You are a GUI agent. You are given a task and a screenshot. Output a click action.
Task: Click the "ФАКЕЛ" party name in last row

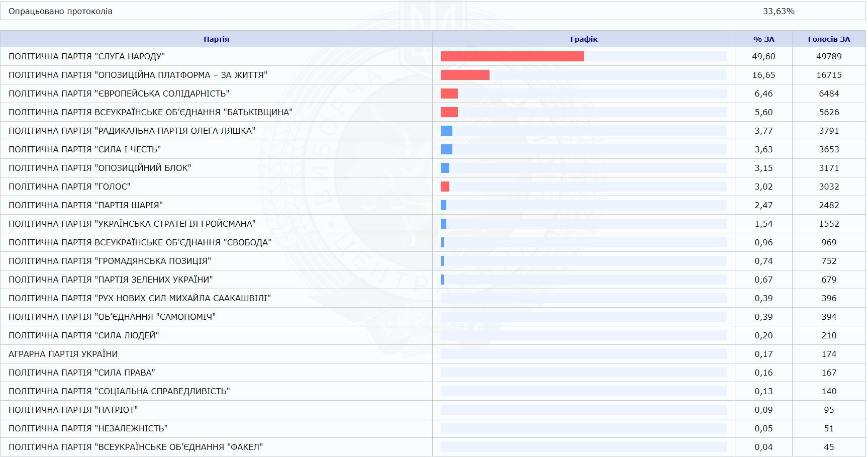pyautogui.click(x=136, y=447)
